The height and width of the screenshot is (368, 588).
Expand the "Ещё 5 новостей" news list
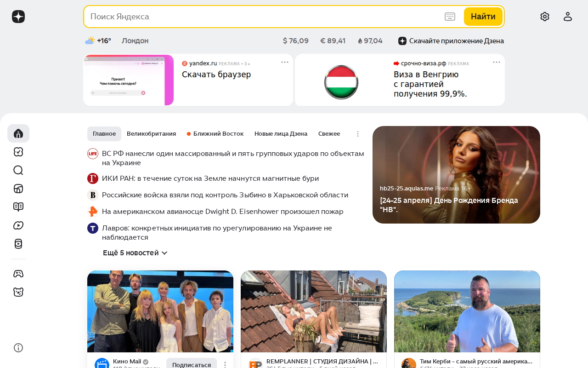coord(135,253)
